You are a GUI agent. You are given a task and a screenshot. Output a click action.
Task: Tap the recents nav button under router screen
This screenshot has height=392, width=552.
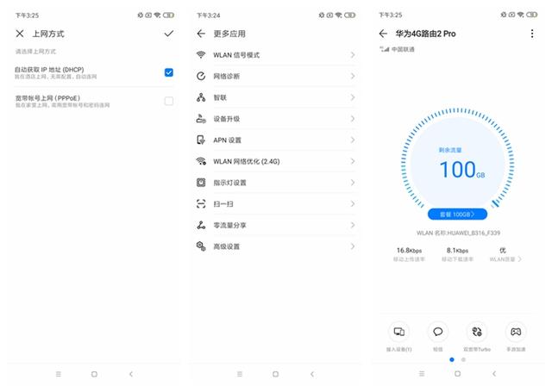point(422,374)
